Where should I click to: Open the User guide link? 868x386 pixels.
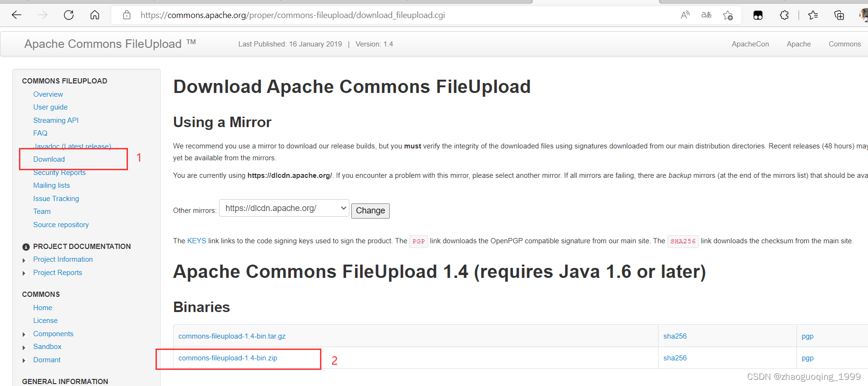pos(50,107)
